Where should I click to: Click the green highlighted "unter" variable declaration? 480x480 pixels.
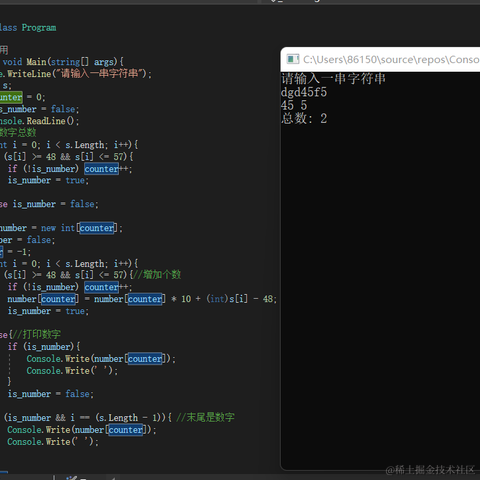pyautogui.click(x=11, y=97)
